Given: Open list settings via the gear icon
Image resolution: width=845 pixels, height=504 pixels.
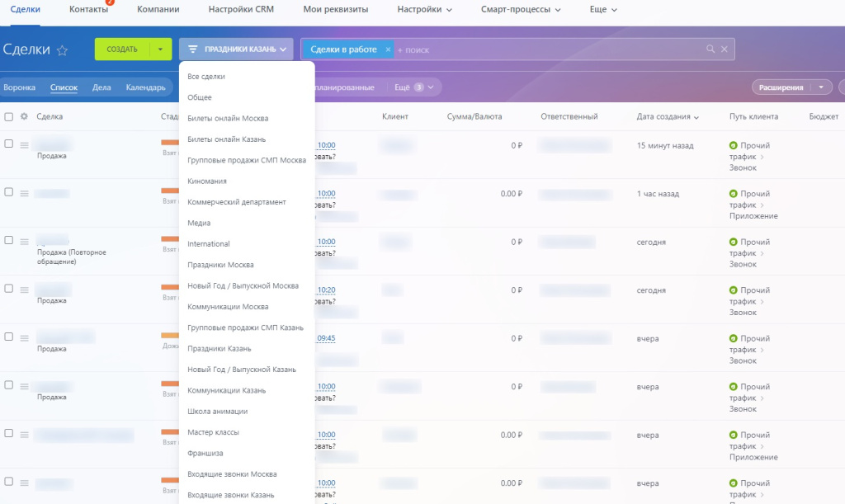Looking at the screenshot, I should (x=24, y=116).
